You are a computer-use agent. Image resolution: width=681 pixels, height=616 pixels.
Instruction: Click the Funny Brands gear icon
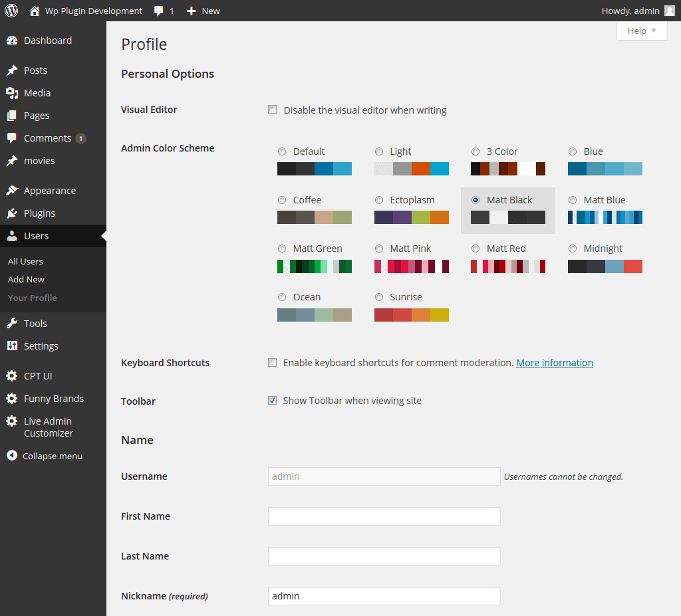tap(12, 399)
